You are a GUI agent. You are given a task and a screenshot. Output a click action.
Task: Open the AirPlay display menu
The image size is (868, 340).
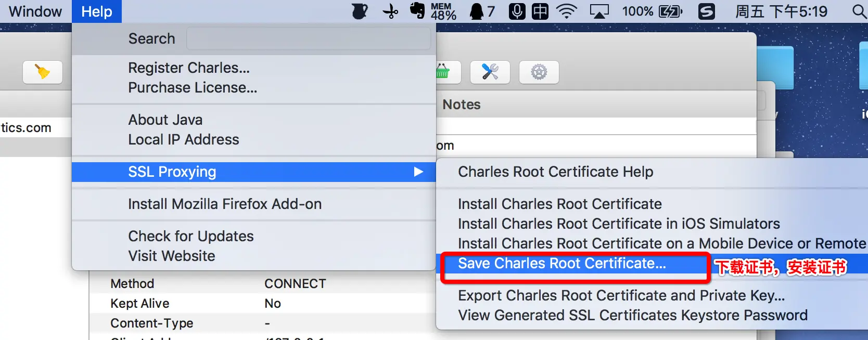[599, 11]
